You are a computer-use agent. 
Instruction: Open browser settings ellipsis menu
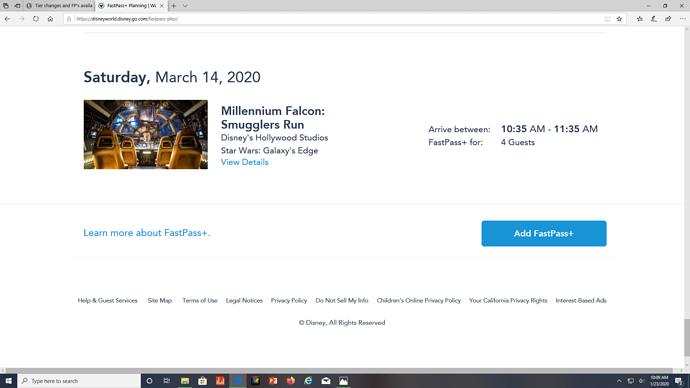click(682, 19)
